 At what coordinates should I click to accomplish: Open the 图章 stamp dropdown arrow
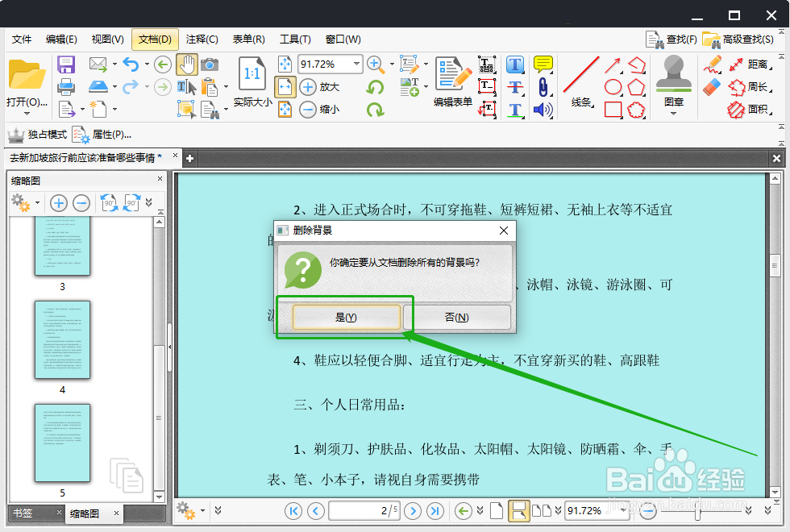tap(675, 111)
